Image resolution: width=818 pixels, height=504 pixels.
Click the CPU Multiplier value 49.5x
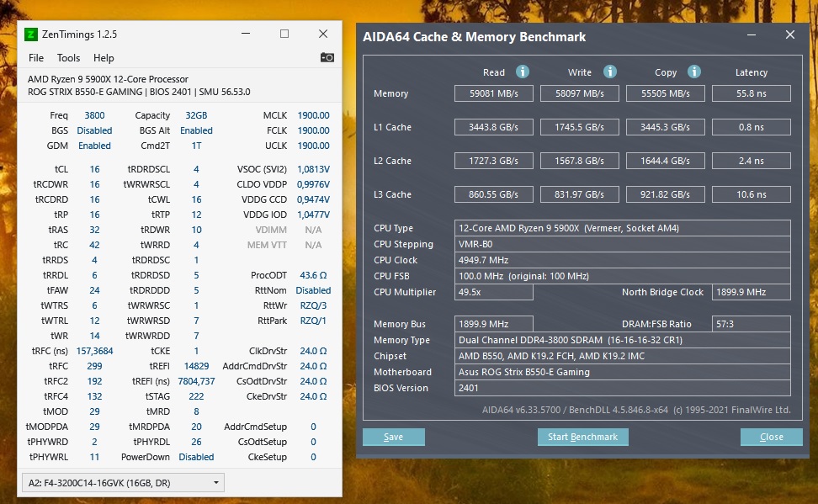pyautogui.click(x=493, y=292)
